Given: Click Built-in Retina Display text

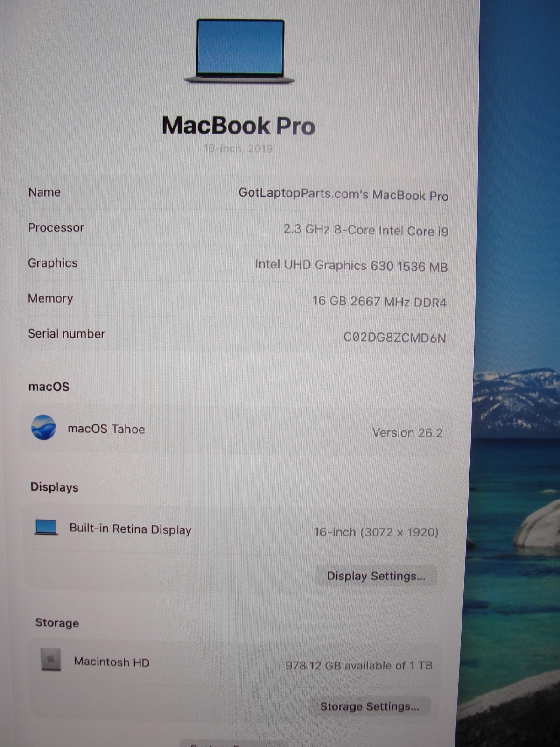Looking at the screenshot, I should (x=131, y=529).
